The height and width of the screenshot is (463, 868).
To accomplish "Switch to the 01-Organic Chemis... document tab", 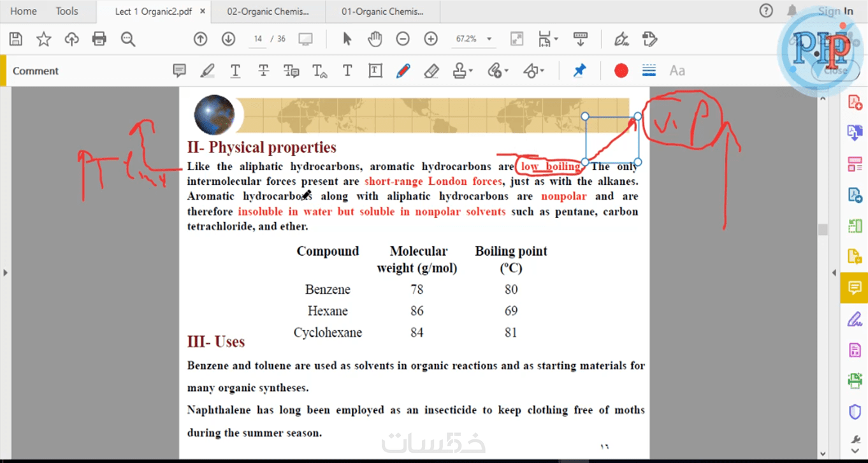I will coord(382,11).
